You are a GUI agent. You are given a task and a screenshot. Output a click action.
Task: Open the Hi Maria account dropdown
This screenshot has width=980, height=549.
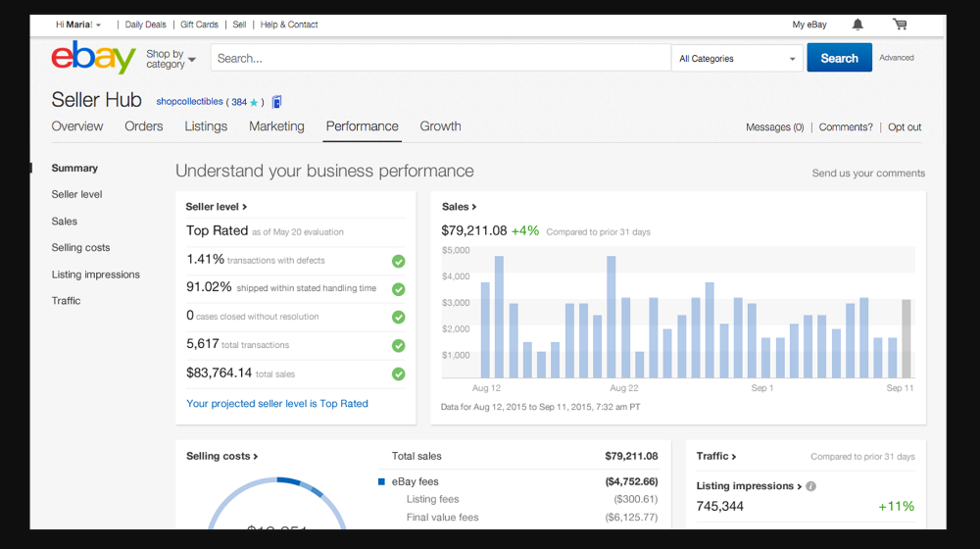tap(78, 25)
